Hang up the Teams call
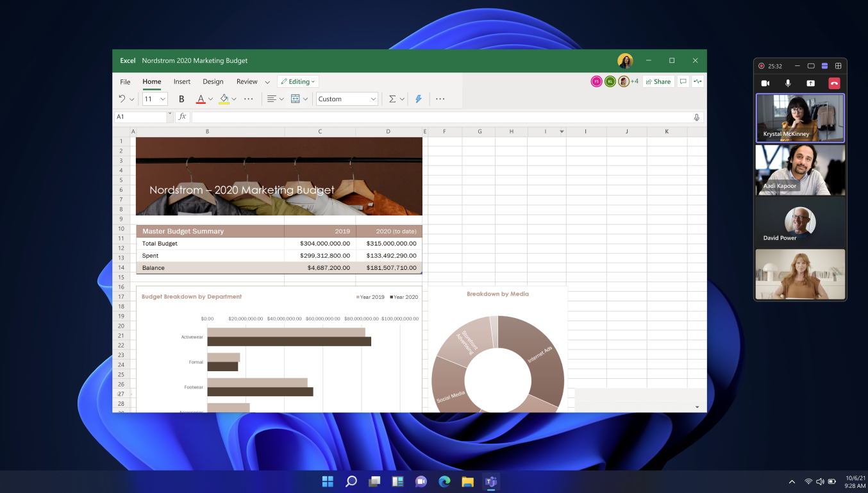Image resolution: width=868 pixels, height=493 pixels. tap(833, 82)
